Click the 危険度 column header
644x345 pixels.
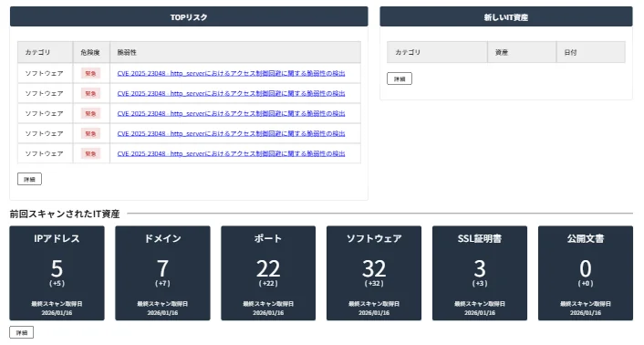[x=91, y=52]
